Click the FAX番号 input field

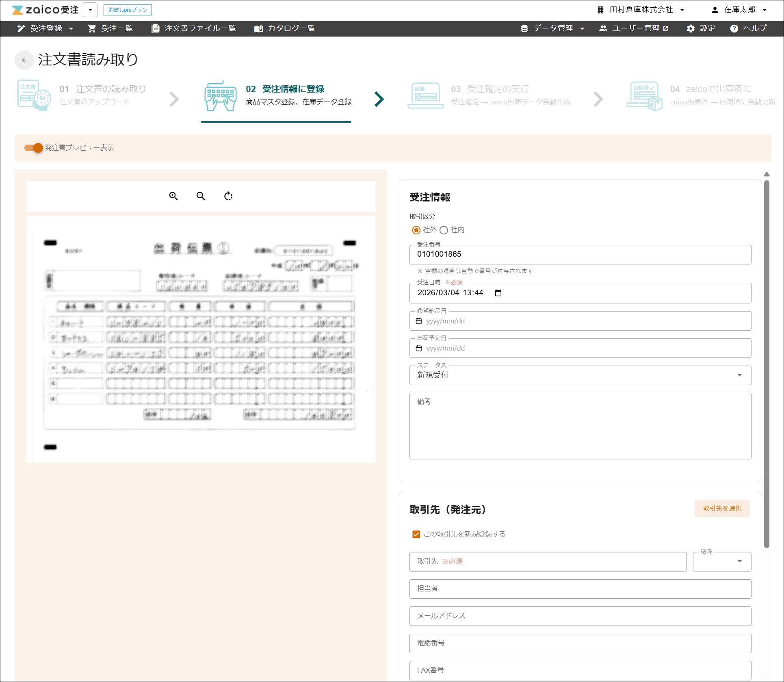tap(580, 671)
